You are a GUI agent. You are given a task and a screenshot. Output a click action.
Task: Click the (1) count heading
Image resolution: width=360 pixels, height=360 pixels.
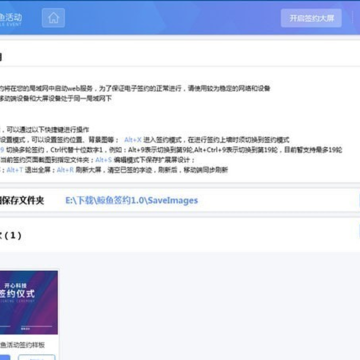(x=13, y=236)
